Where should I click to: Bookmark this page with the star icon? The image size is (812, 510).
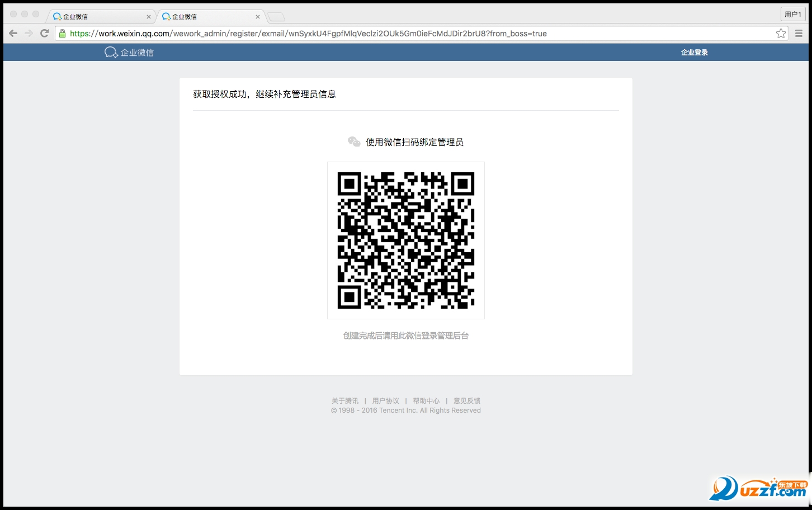(x=781, y=34)
